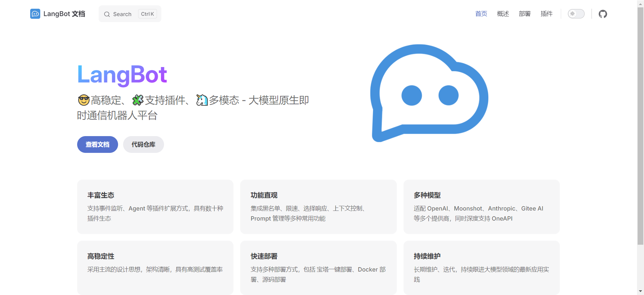Click the 持续维护 feature card title
The width and height of the screenshot is (644, 295).
427,256
